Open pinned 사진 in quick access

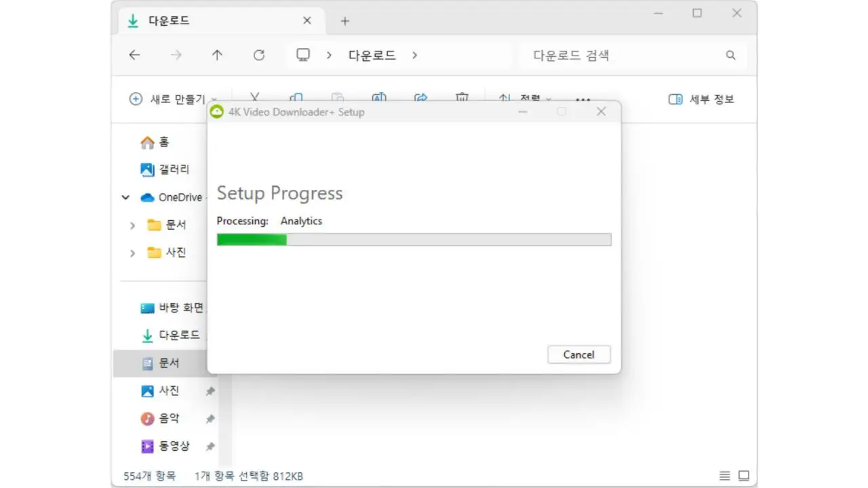pyautogui.click(x=160, y=391)
